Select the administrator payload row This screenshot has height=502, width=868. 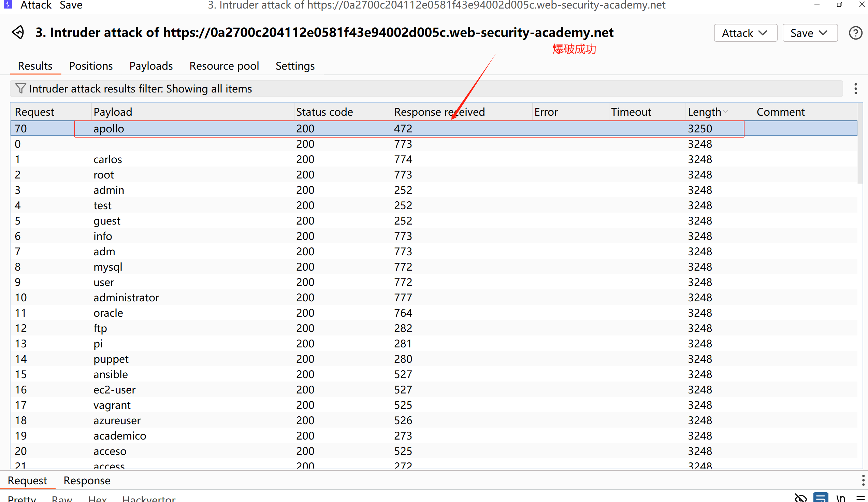[126, 297]
